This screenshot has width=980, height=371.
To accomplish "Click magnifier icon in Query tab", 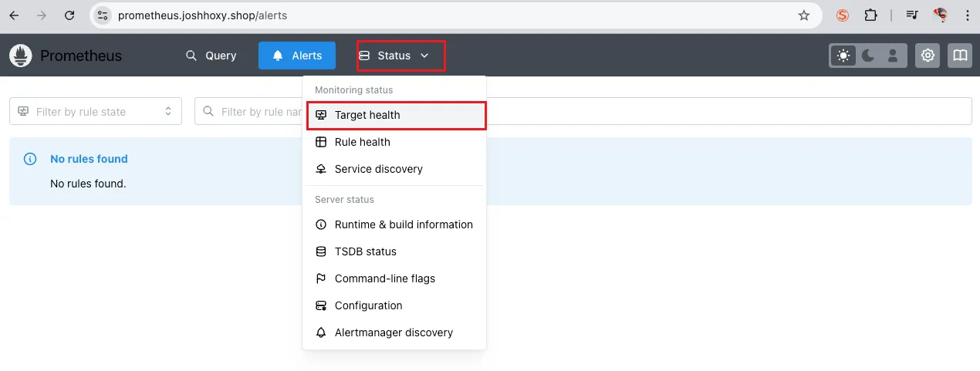I will (x=191, y=56).
